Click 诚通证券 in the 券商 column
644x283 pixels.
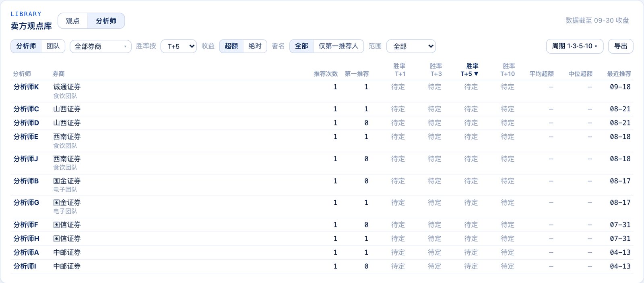click(67, 87)
